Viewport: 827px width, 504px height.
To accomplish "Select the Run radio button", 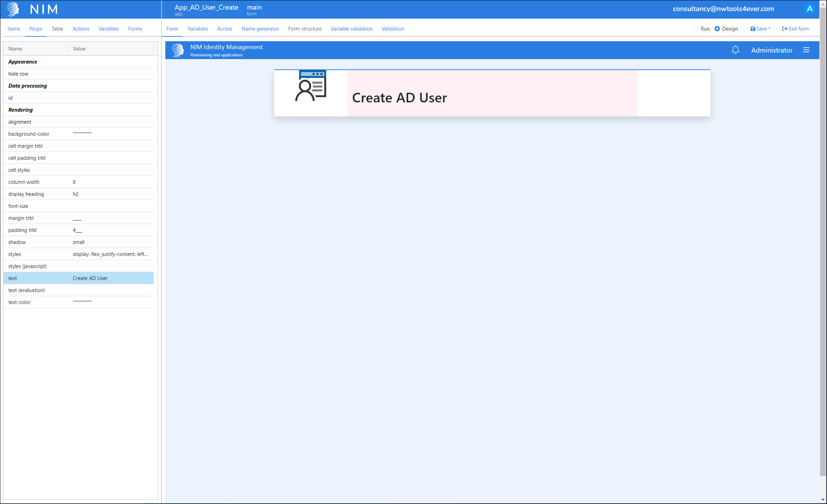I will click(696, 29).
